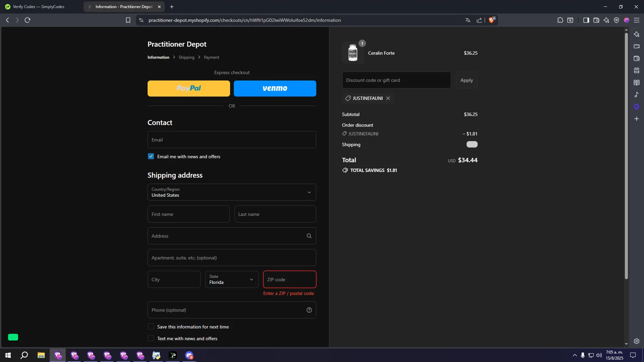Focus Phone (optional) field

pyautogui.click(x=232, y=310)
